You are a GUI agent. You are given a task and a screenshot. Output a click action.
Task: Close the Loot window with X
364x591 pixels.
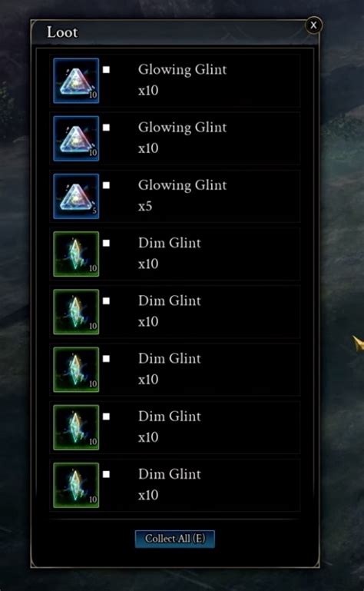313,25
